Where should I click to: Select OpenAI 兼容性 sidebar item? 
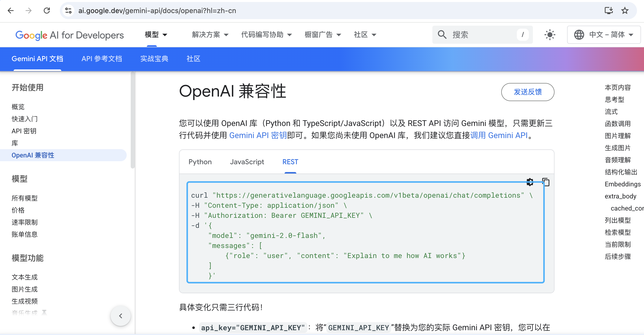pos(63,155)
